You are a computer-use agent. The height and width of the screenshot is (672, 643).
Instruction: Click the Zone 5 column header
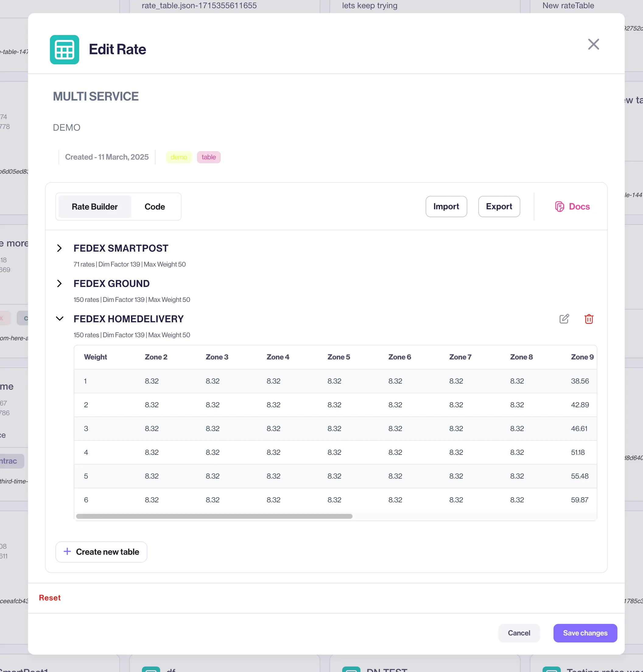pos(339,357)
